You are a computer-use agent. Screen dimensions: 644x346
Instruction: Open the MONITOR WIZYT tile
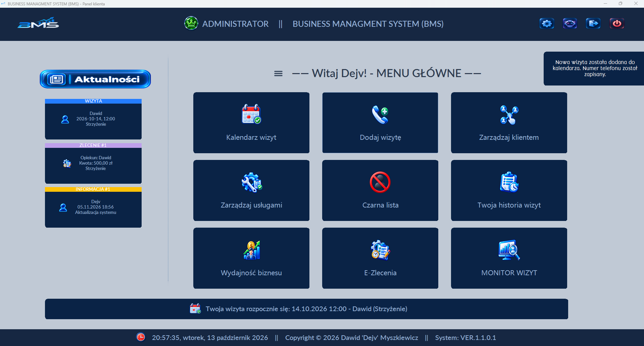point(509,258)
